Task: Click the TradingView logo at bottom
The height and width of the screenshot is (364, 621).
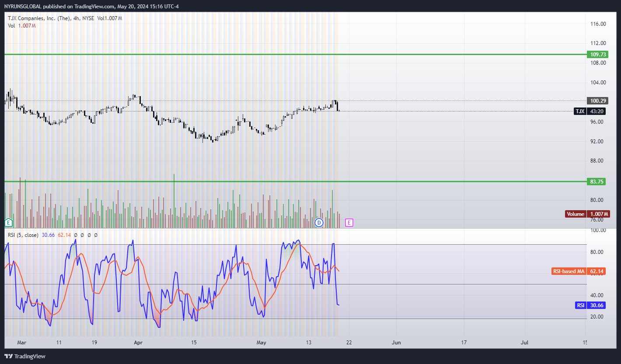Action: click(x=25, y=356)
